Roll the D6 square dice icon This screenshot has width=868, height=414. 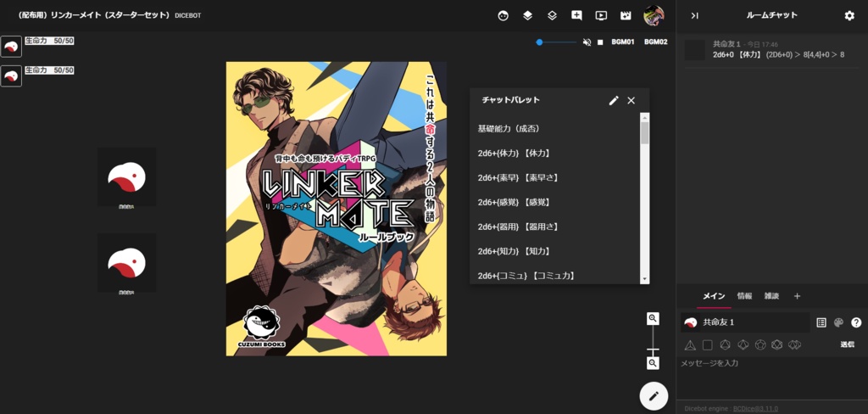click(708, 344)
